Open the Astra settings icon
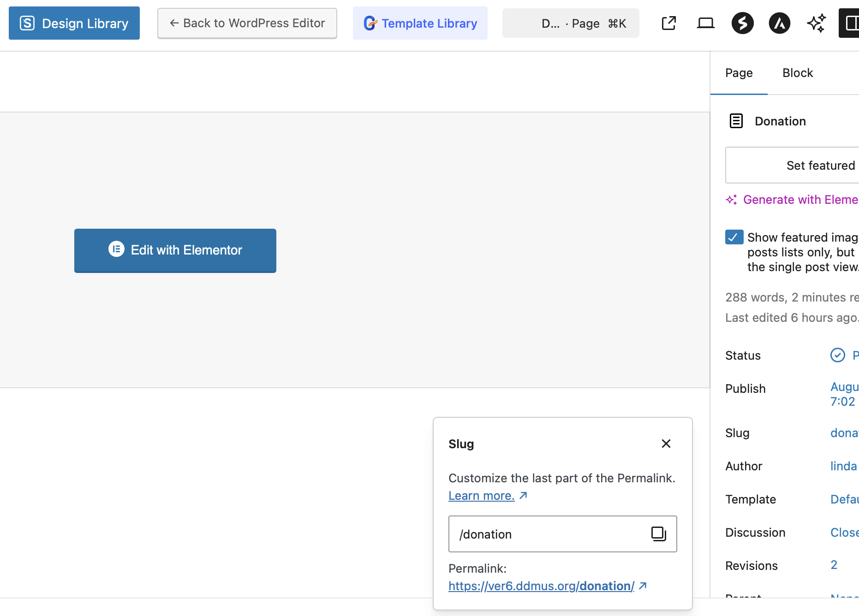The height and width of the screenshot is (616, 859). tap(779, 23)
